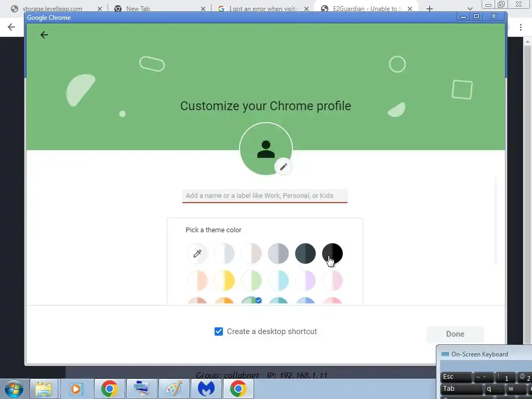Click the 1 key on On-Screen Keyboard
Screen dimensions: 532x399
pos(505,377)
